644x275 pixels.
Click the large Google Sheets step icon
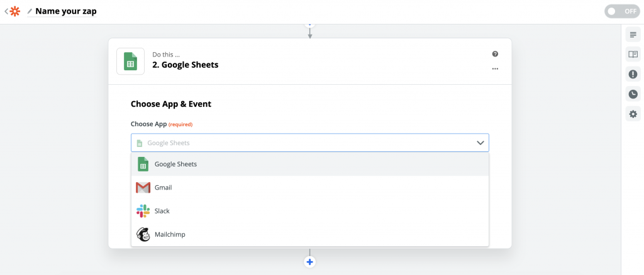pyautogui.click(x=130, y=61)
